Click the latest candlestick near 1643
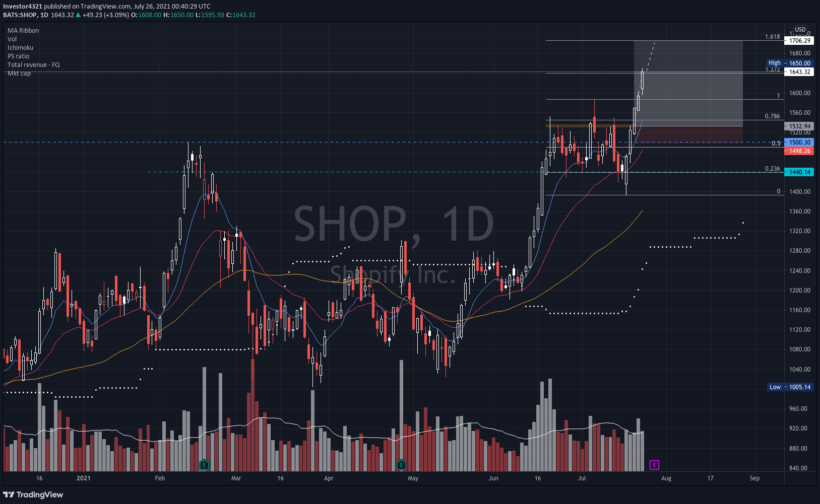Image resolution: width=820 pixels, height=504 pixels. tap(642, 81)
